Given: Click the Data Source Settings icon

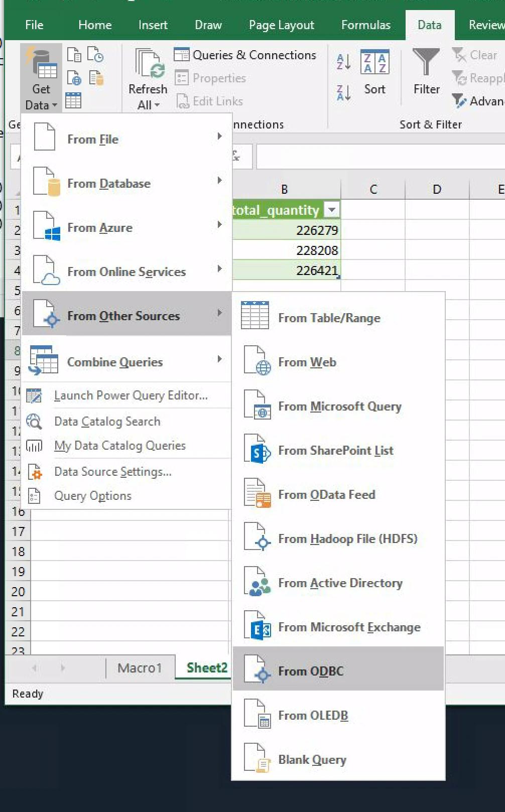Looking at the screenshot, I should click(x=35, y=472).
